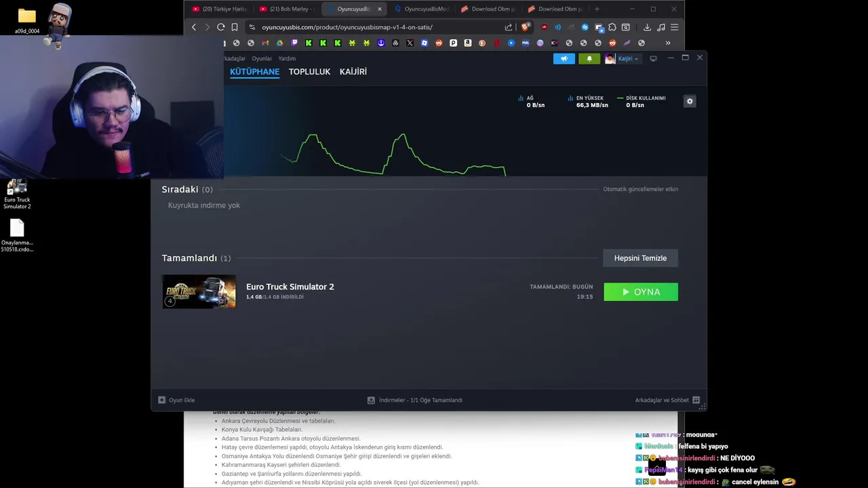Click the Kuyrukta indirme yok text
This screenshot has height=488, width=868.
(204, 205)
